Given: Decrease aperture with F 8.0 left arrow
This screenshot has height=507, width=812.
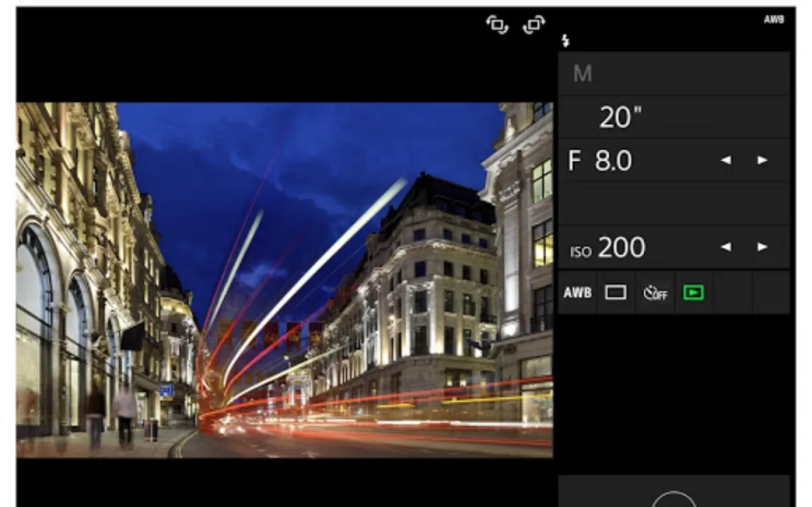Looking at the screenshot, I should click(x=725, y=161).
